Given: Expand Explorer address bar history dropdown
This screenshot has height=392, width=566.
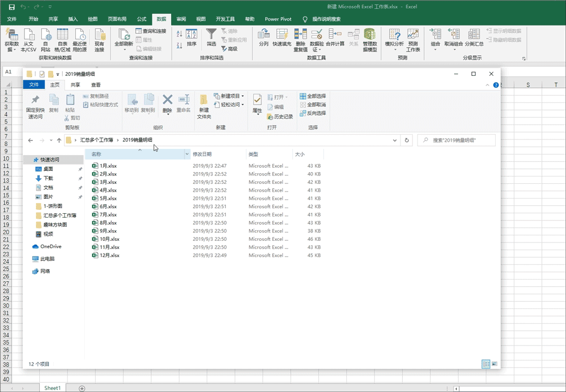Looking at the screenshot, I should tap(394, 140).
